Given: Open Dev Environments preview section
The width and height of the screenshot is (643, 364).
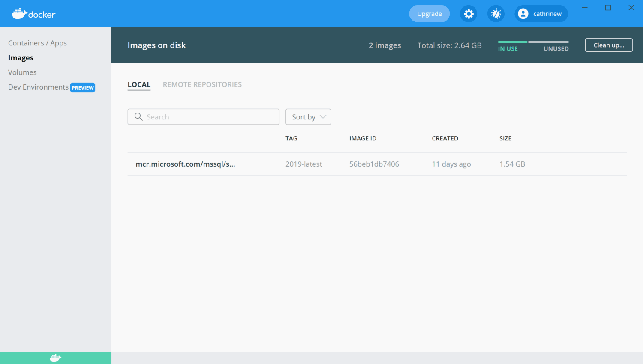Looking at the screenshot, I should 39,87.
